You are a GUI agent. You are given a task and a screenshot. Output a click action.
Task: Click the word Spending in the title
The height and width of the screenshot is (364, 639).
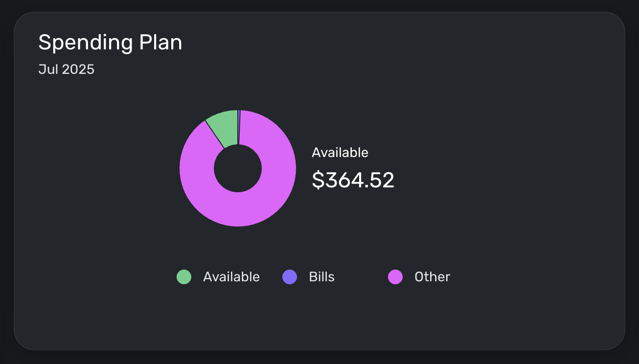coord(86,43)
